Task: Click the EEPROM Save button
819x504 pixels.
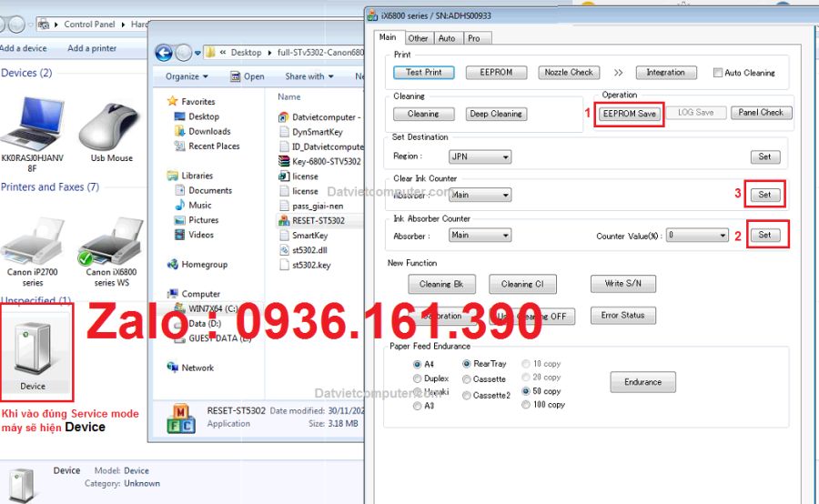Action: point(629,114)
